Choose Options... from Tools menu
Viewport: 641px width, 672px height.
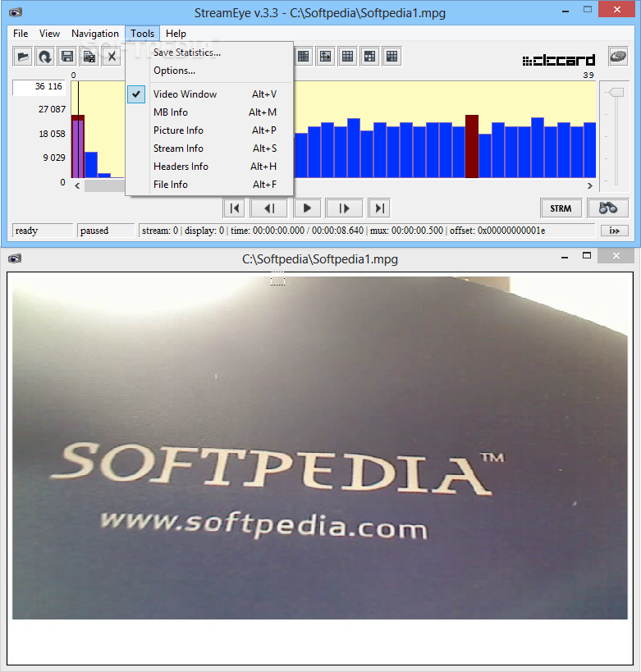[x=209, y=71]
